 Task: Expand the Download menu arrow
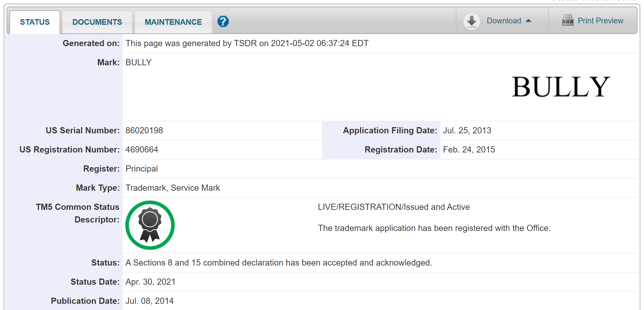pyautogui.click(x=528, y=21)
